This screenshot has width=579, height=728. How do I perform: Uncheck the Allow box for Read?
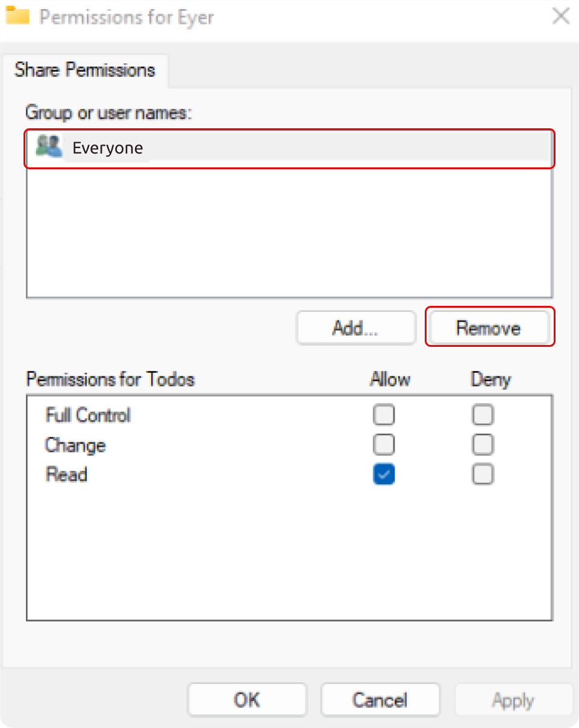point(384,474)
